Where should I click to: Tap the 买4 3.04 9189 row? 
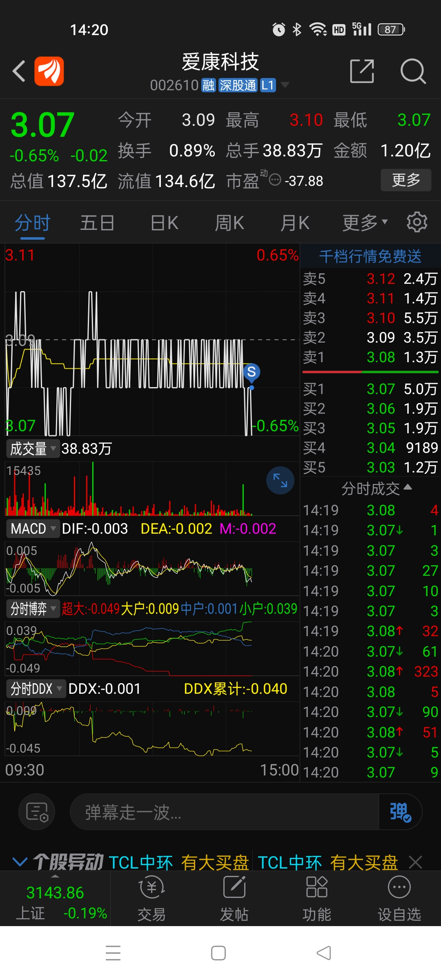370,448
